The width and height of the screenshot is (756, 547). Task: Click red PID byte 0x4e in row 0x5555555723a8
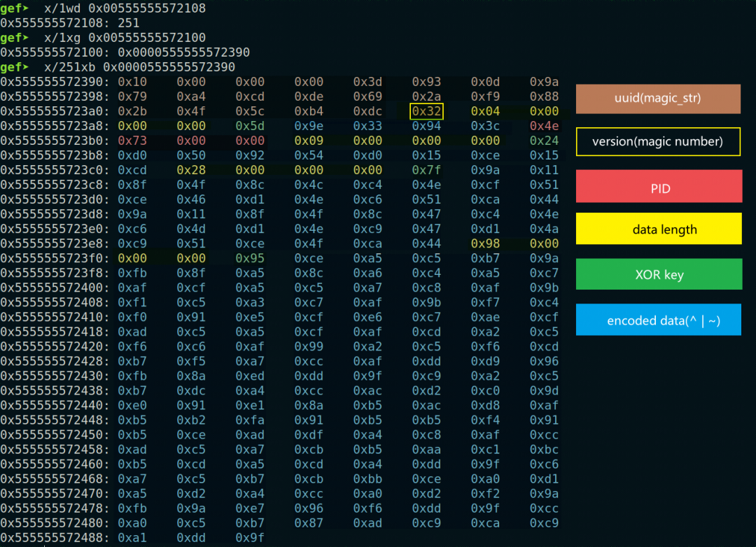click(x=544, y=126)
